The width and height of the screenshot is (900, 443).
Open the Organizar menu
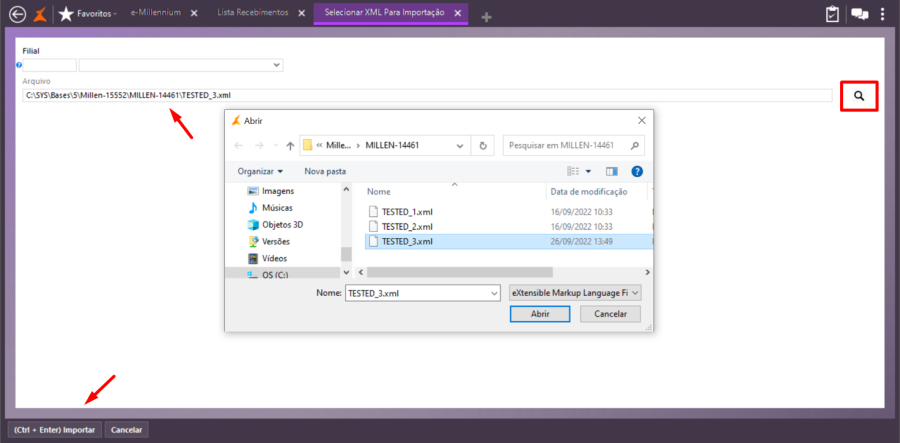(260, 171)
